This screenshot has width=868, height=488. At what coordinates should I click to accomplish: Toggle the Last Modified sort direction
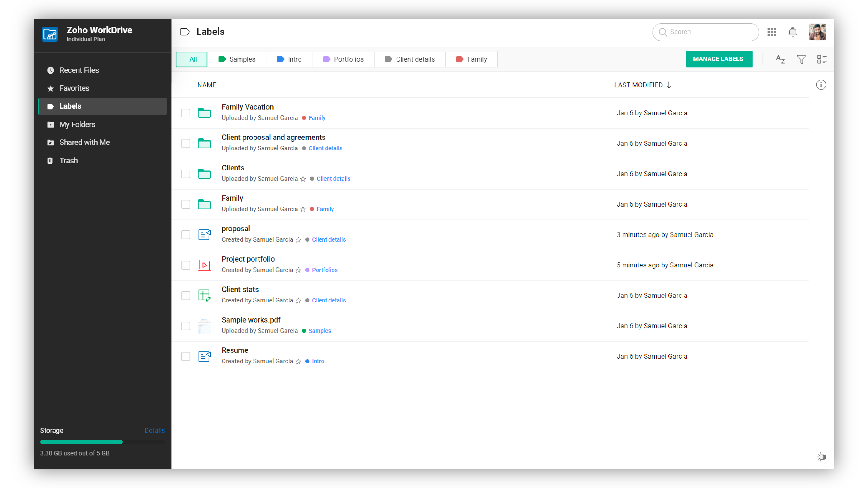point(669,85)
